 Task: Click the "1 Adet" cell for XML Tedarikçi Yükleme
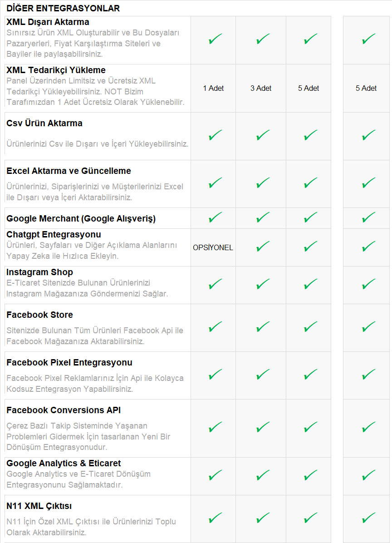[x=213, y=88]
